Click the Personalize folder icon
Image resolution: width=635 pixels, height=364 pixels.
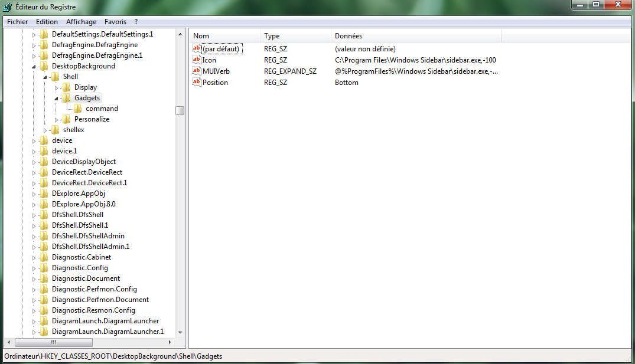click(66, 119)
